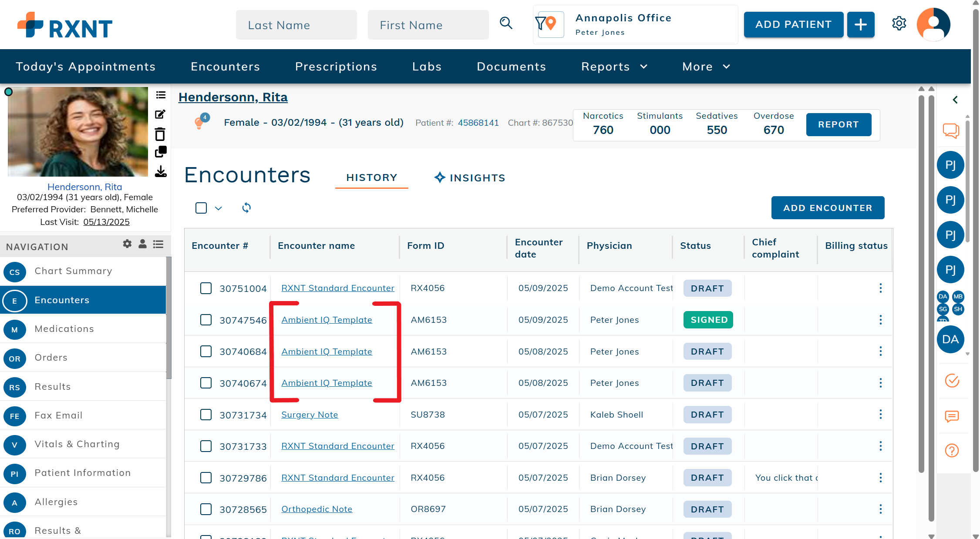The height and width of the screenshot is (539, 980).
Task: Click the navigation panel scrollbar
Action: pyautogui.click(x=169, y=318)
